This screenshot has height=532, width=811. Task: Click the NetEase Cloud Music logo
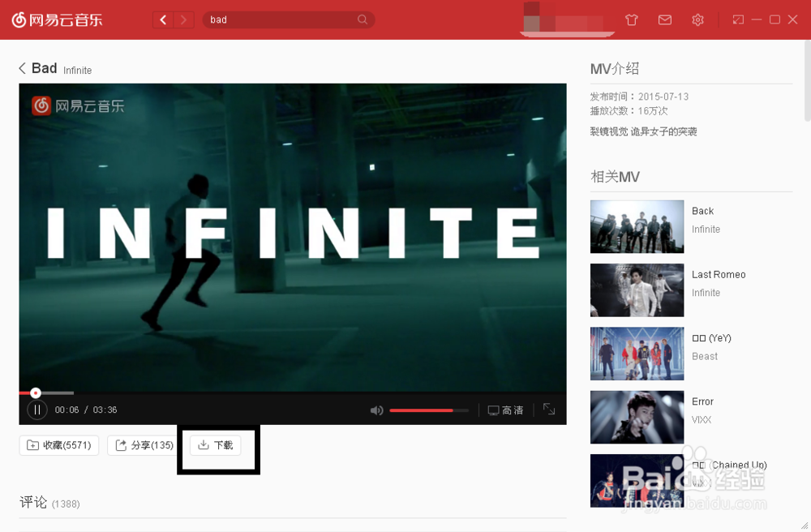point(57,19)
